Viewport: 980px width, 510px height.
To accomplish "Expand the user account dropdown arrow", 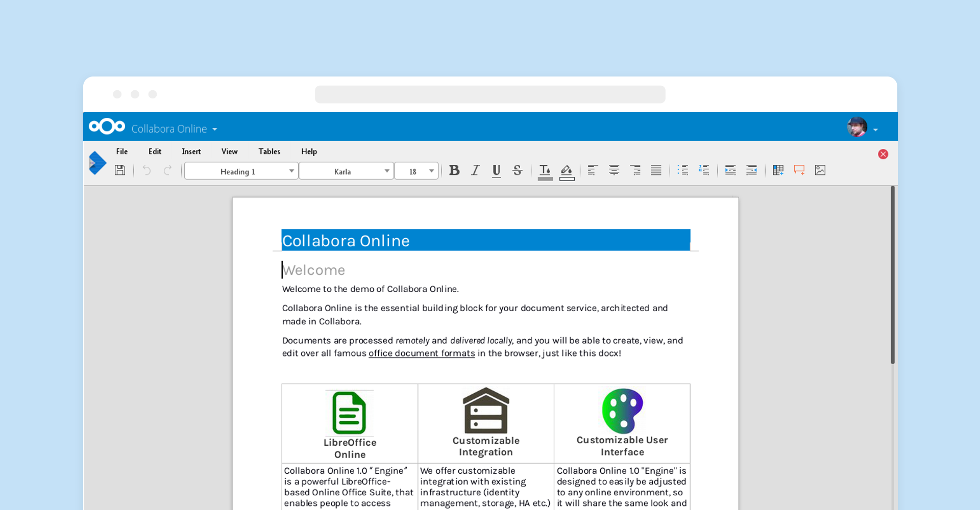I will (875, 130).
